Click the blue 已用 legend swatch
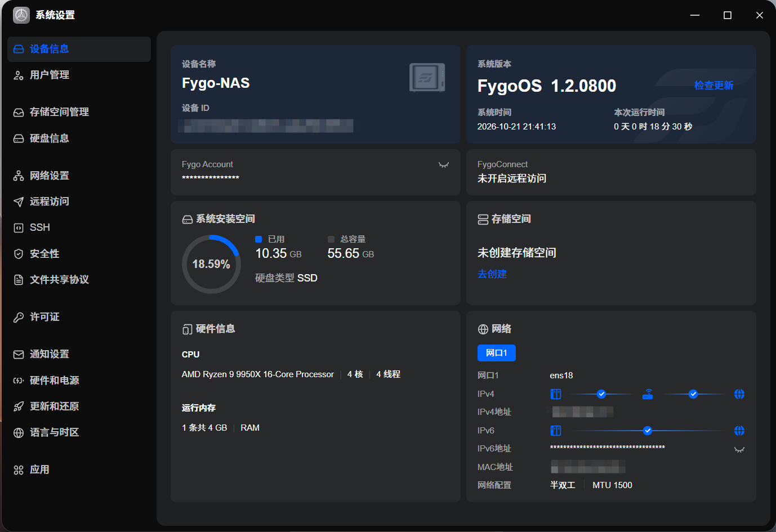Viewport: 776px width, 532px height. click(x=258, y=239)
